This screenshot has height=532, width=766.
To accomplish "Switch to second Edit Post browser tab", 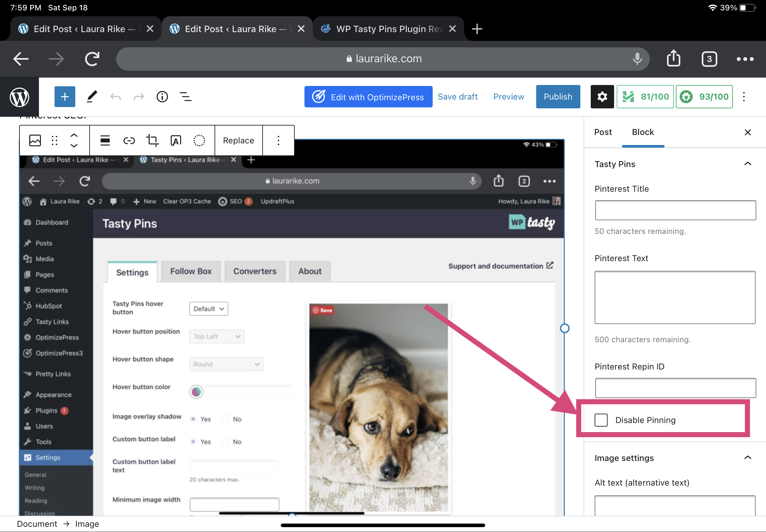I will pos(231,29).
